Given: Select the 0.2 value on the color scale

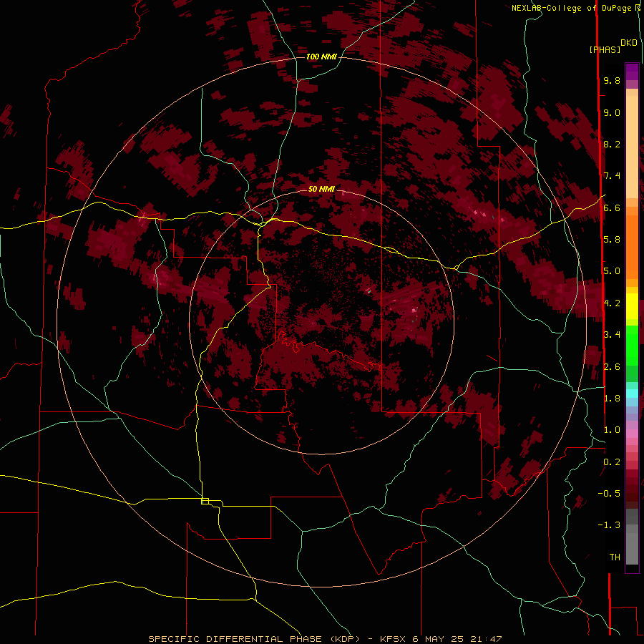Looking at the screenshot, I should pos(612,462).
